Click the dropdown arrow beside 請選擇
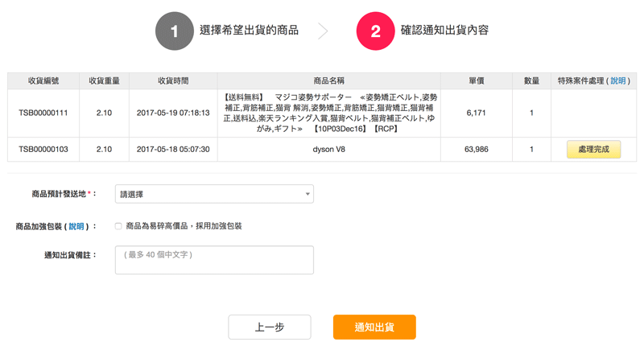The image size is (644, 346). [308, 194]
